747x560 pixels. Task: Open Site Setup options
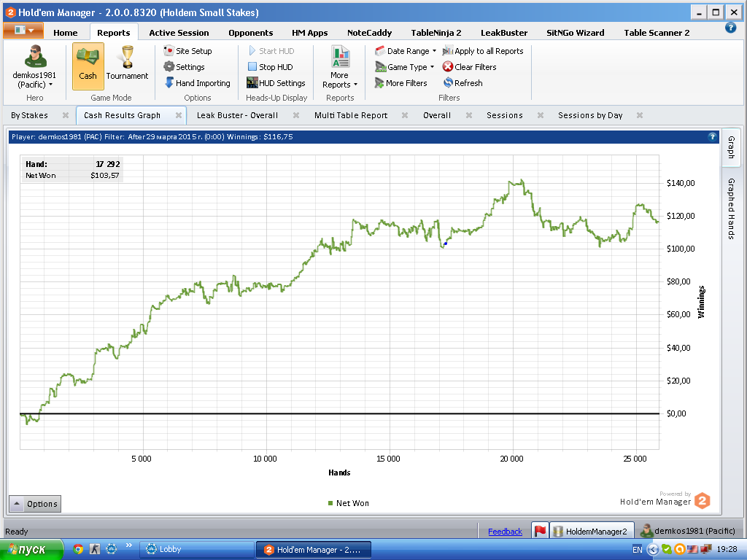click(187, 51)
